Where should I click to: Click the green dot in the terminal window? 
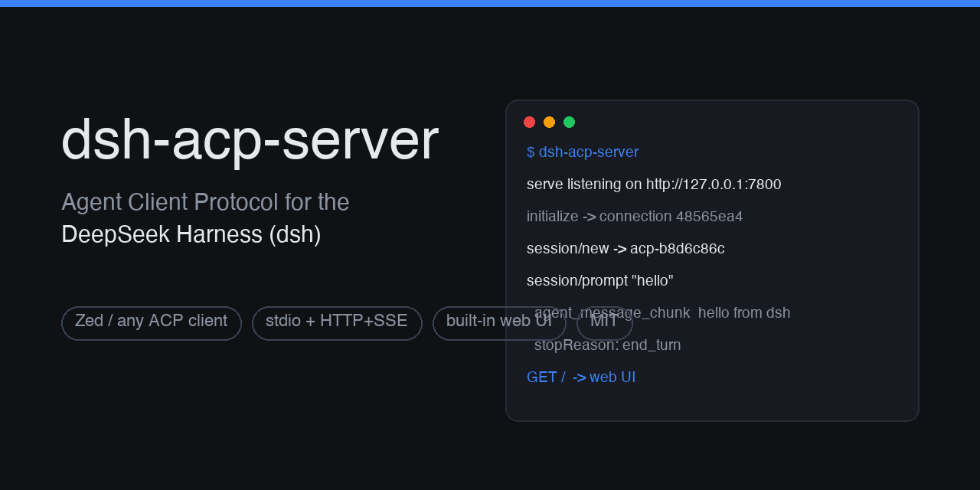pyautogui.click(x=569, y=122)
